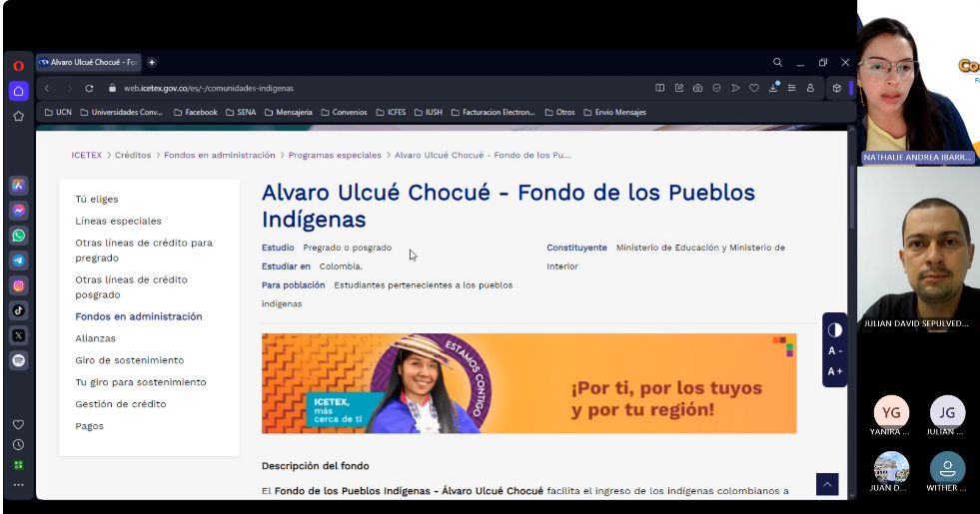Image resolution: width=980 pixels, height=514 pixels.
Task: Open Telegram from the sidebar
Action: [x=19, y=260]
